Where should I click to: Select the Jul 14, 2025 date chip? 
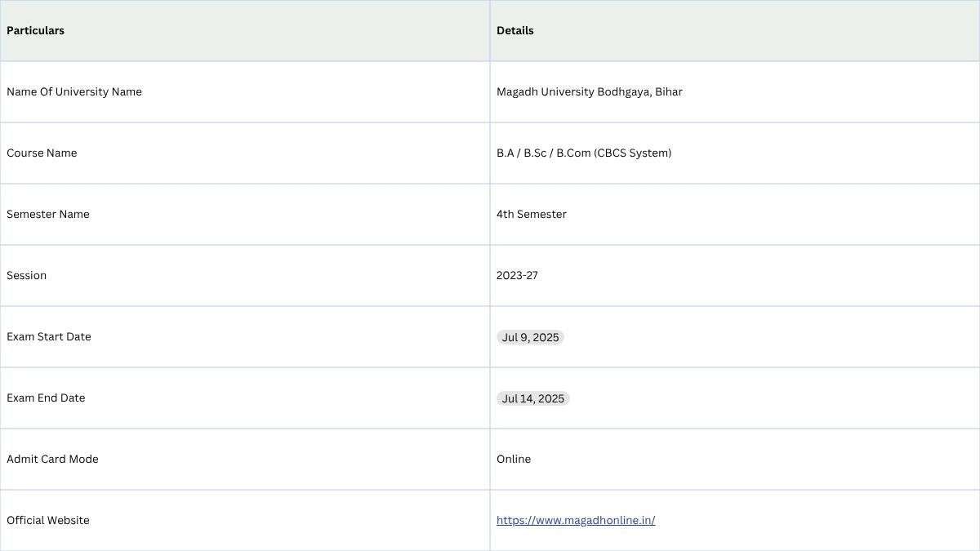[x=532, y=398]
